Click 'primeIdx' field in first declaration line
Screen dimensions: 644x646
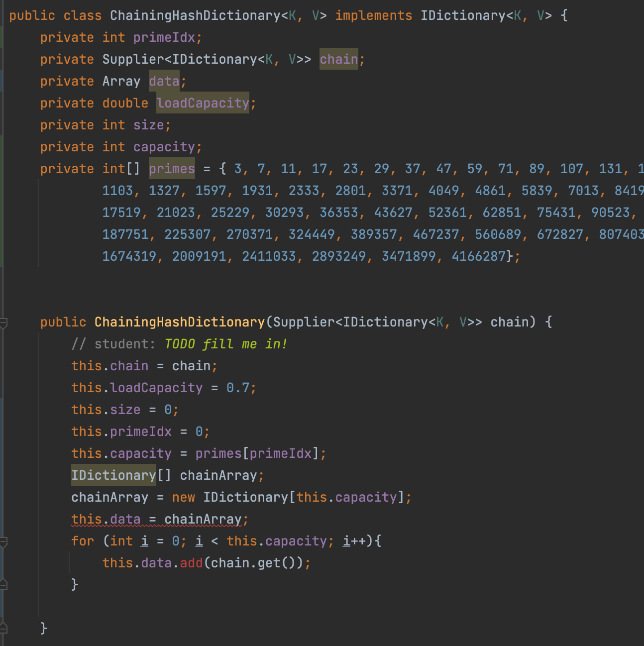[x=164, y=37]
